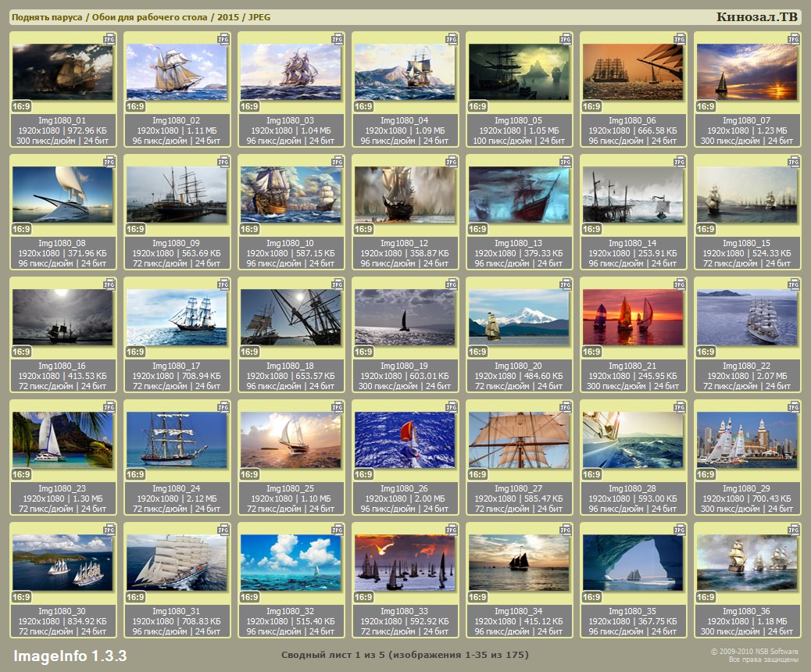811x672 pixels.
Task: Click the Кинозал.ТВ logo in the header
Action: pos(756,17)
